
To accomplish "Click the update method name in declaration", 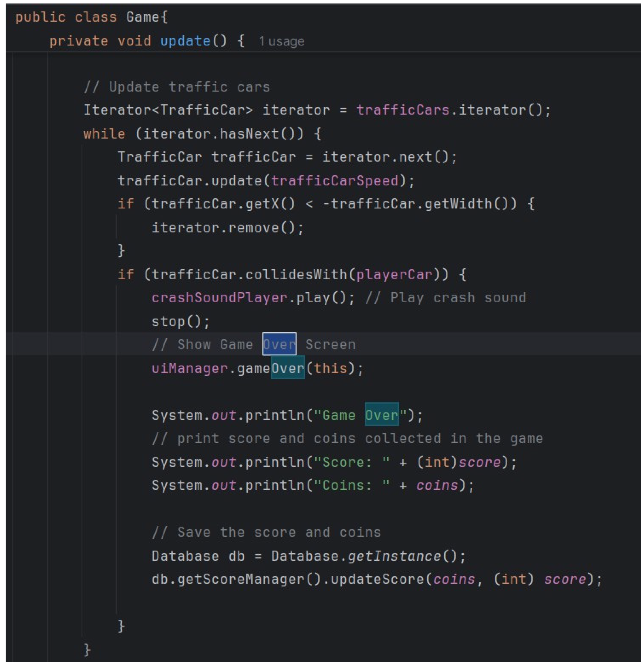I will tap(185, 41).
